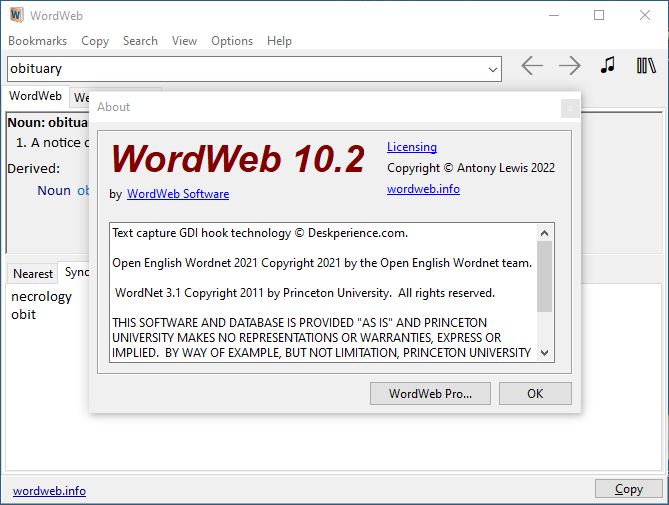The height and width of the screenshot is (505, 669).
Task: Click the WordWeb Pro... button
Action: click(430, 393)
